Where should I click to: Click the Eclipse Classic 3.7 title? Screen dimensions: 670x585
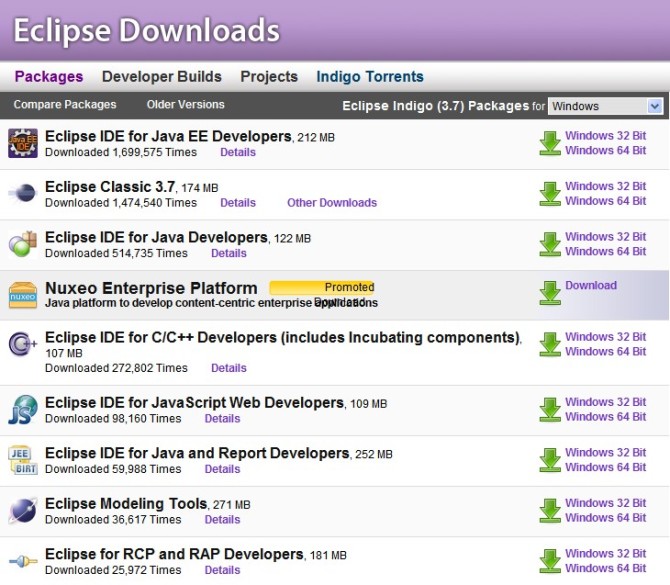110,187
